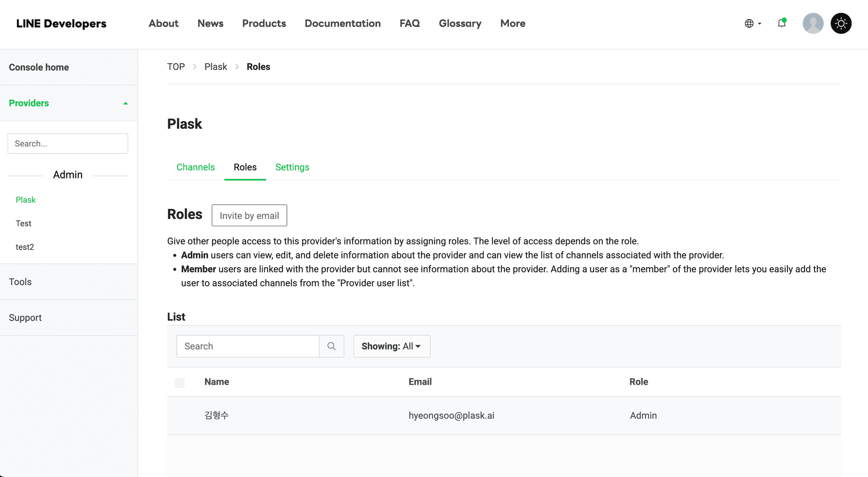Select the Test provider in the sidebar
The image size is (868, 477).
[23, 224]
